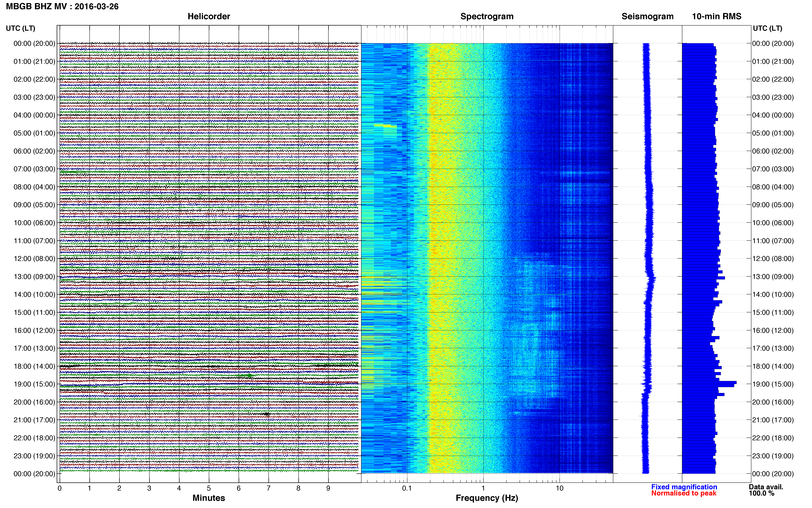Click the longest RMS bar near 19:00
This screenshot has width=812, height=508.
[x=709, y=383]
